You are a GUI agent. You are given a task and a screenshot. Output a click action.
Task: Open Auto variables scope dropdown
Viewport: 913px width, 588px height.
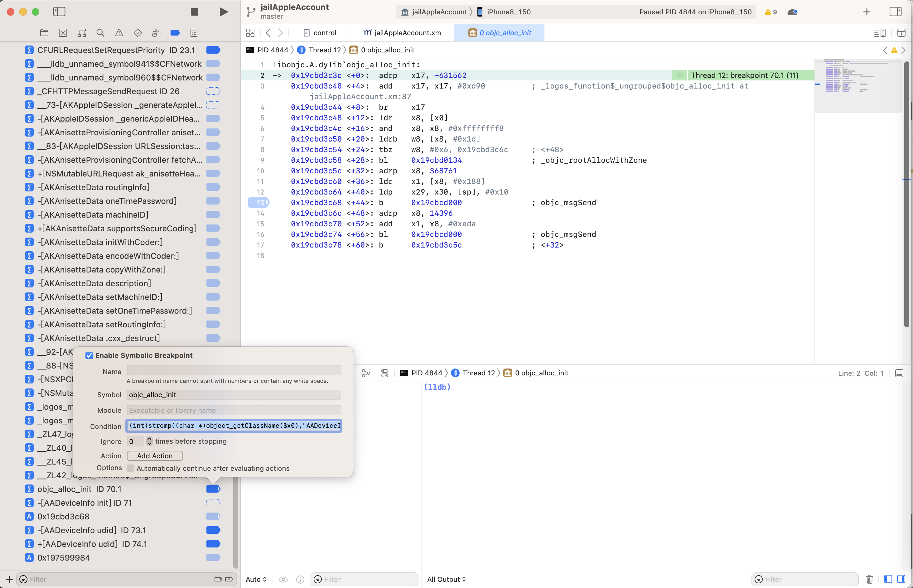point(256,579)
